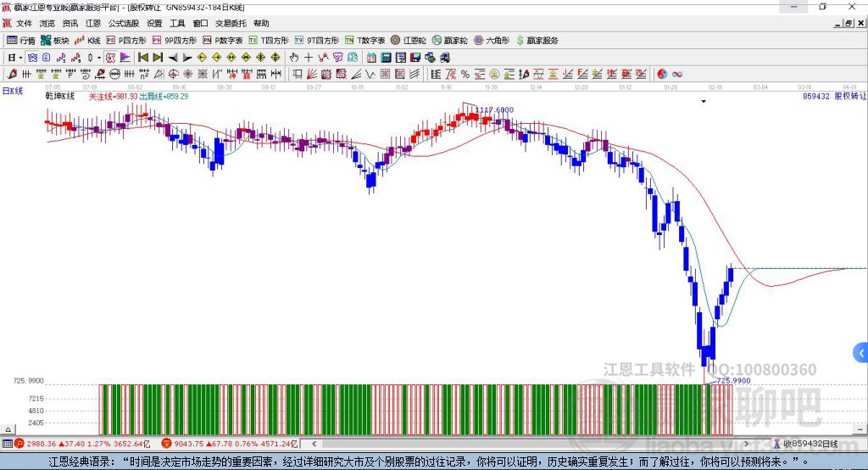
Task: Open the T四方形 tool
Action: (269, 41)
